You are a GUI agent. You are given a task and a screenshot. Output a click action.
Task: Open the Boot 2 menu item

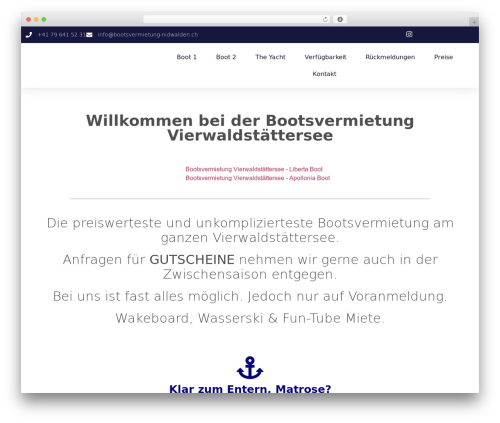tap(226, 57)
